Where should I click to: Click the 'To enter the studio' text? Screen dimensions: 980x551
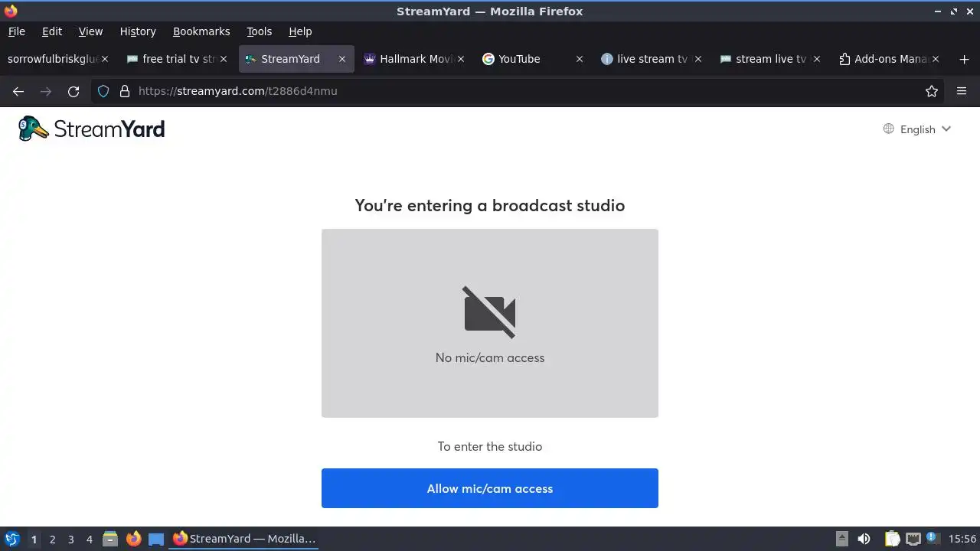(490, 446)
